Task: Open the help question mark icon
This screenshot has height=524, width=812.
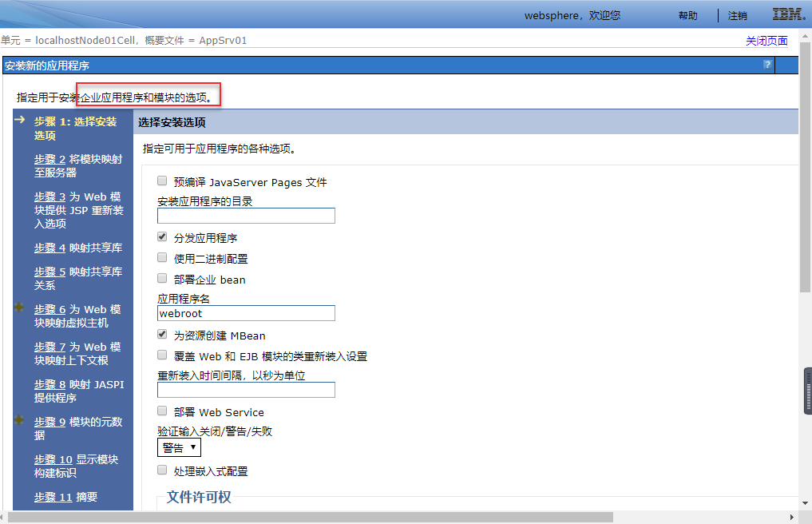Action: (x=767, y=65)
